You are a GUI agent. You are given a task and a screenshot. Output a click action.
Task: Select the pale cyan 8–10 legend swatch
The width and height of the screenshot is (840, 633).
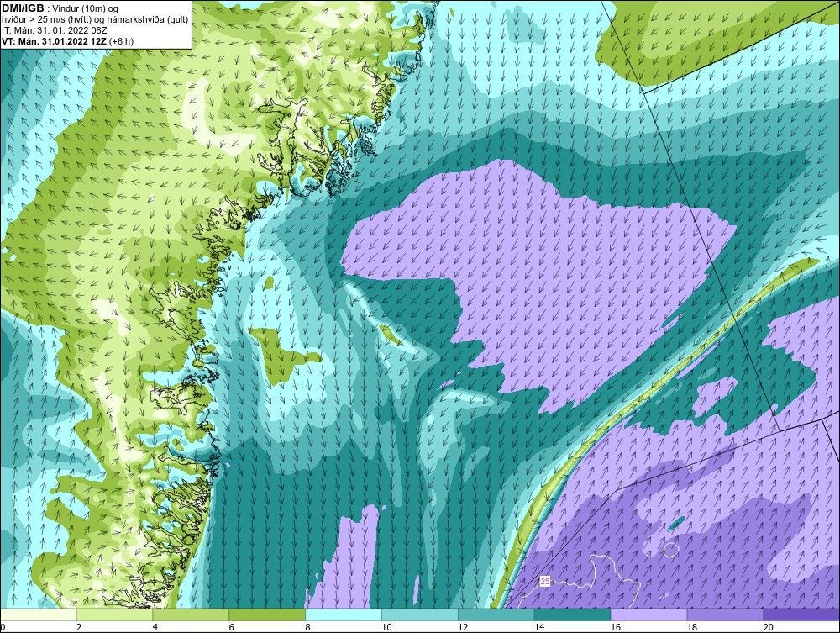(344, 615)
